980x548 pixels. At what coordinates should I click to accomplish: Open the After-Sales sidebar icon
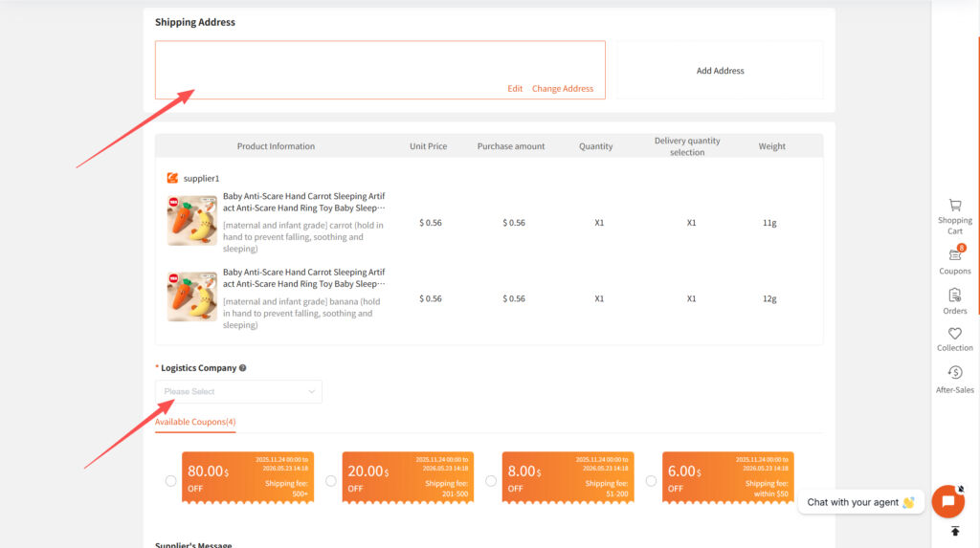pos(954,373)
